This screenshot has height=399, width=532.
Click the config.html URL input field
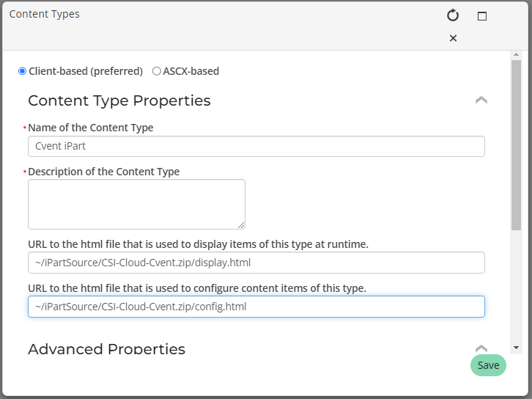tap(256, 307)
